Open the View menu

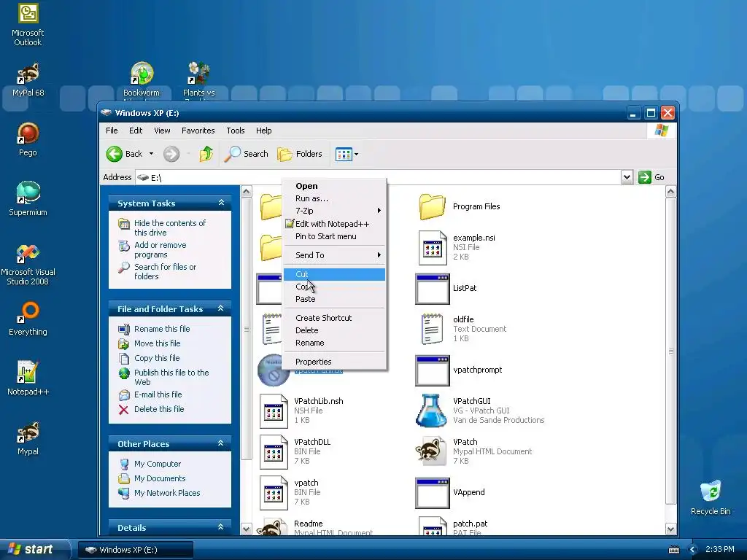click(162, 131)
